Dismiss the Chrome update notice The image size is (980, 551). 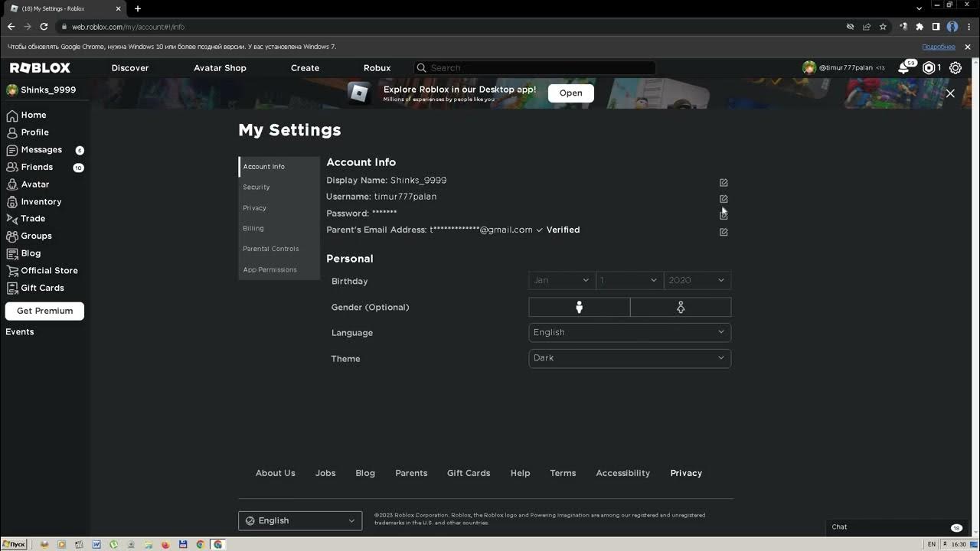pos(968,47)
